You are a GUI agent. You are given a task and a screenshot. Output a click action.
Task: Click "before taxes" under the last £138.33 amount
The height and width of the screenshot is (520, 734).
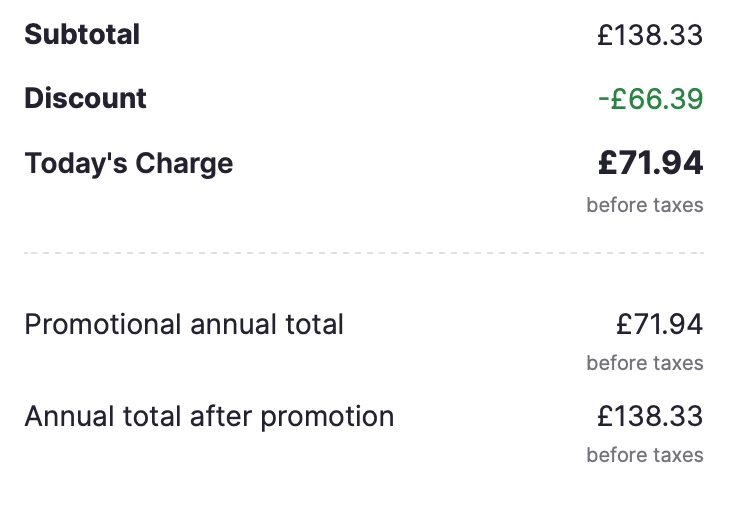[645, 455]
